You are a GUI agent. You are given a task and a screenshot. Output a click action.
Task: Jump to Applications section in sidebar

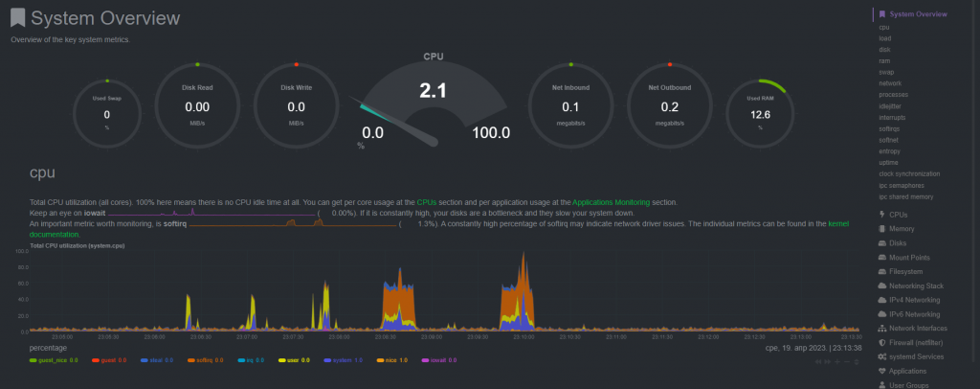tap(907, 370)
